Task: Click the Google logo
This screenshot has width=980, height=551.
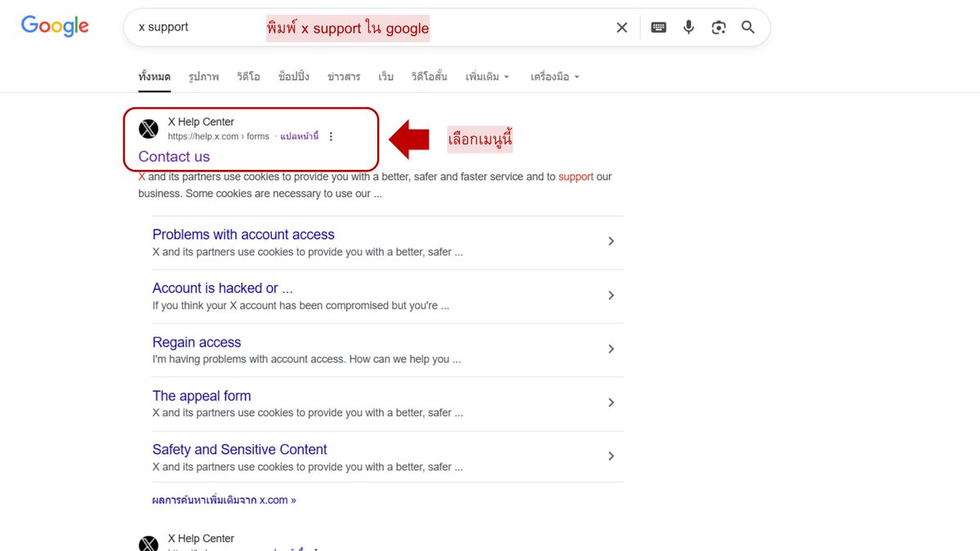Action: click(x=55, y=26)
